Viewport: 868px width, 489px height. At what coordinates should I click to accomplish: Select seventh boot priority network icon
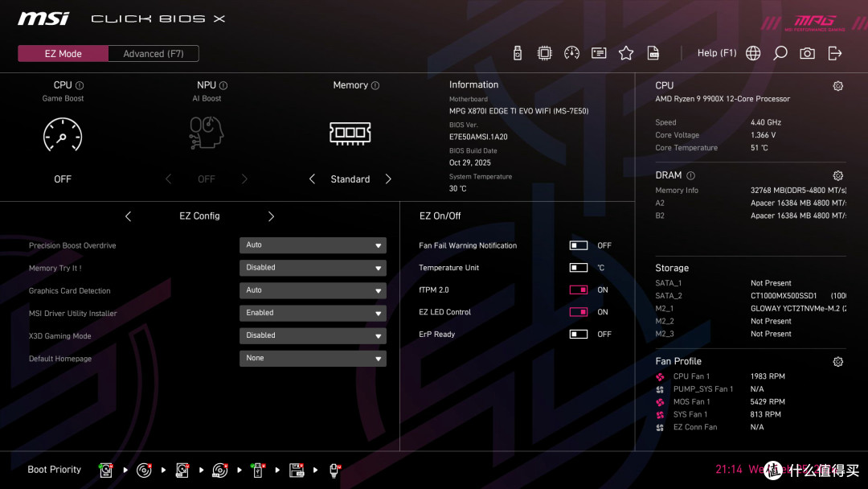(334, 471)
